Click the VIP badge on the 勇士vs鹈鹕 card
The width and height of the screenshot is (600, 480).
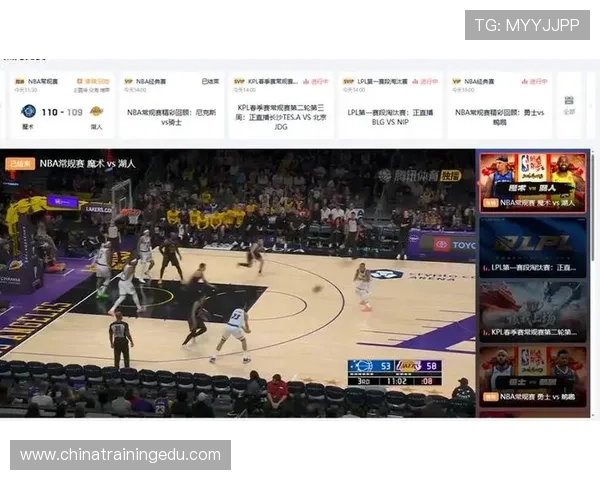(x=457, y=82)
